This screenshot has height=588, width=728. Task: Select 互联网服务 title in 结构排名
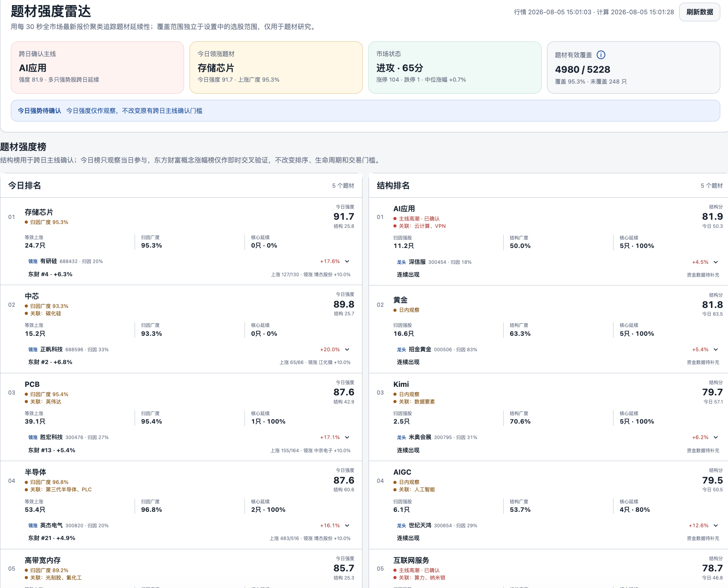pos(411,560)
